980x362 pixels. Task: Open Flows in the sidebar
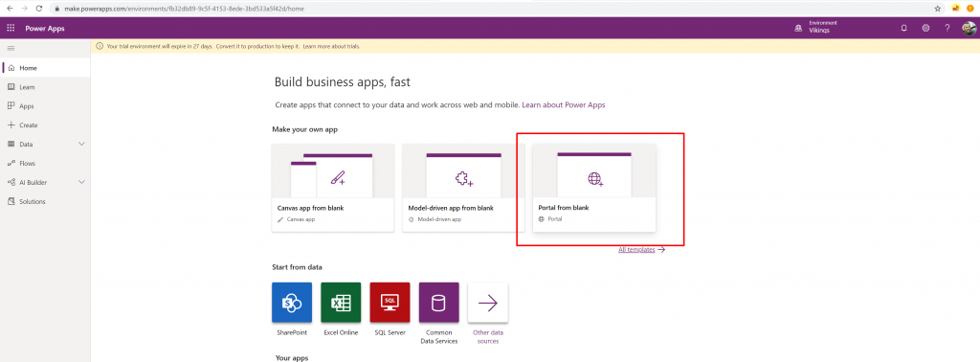coord(45,163)
